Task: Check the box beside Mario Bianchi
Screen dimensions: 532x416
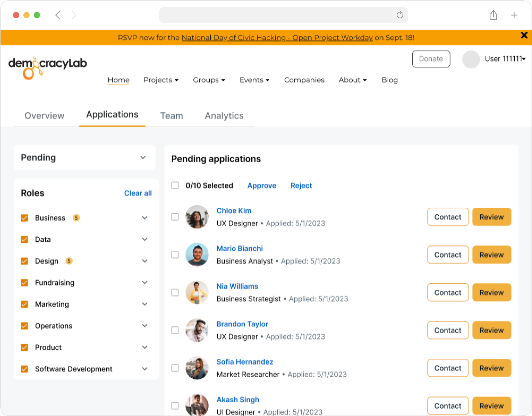Action: [x=175, y=255]
